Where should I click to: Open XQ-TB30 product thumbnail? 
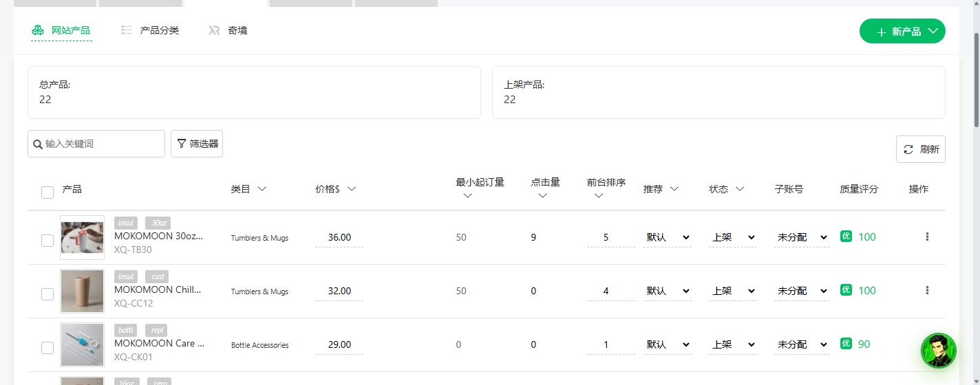83,238
